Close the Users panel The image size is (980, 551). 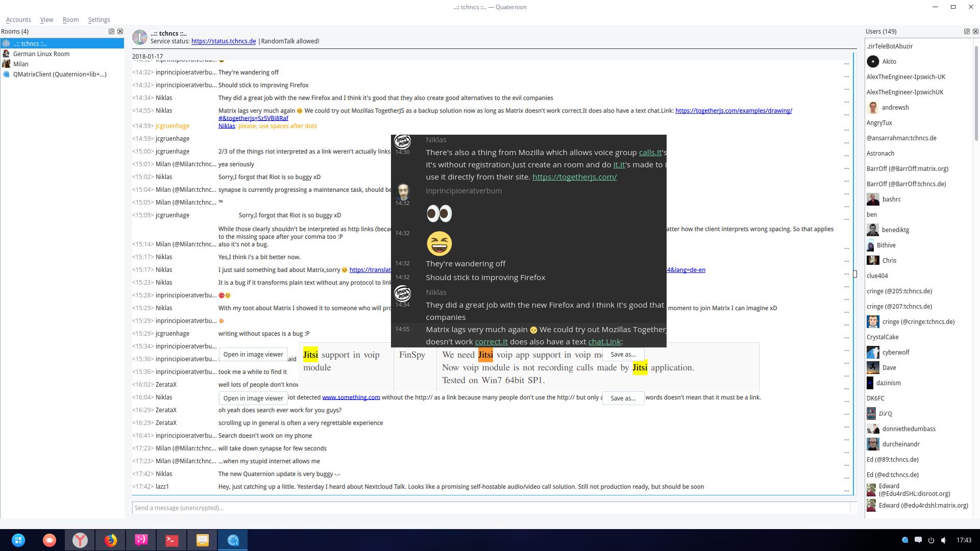click(x=975, y=32)
